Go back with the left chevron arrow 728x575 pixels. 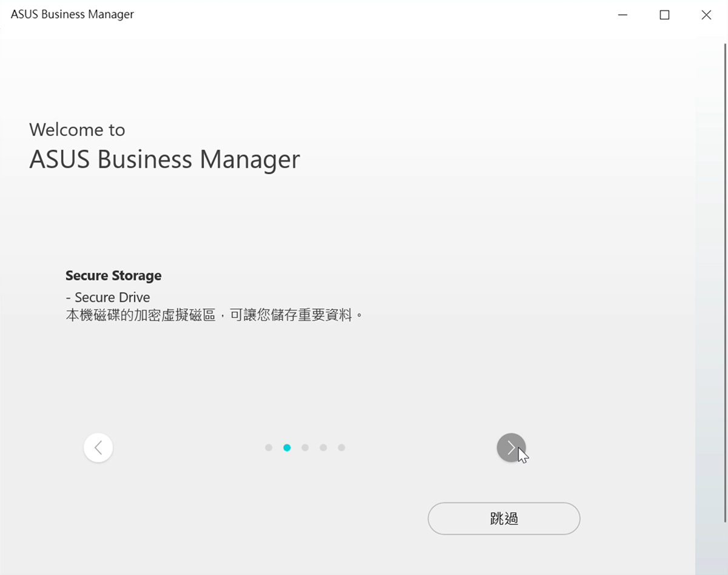pyautogui.click(x=98, y=448)
